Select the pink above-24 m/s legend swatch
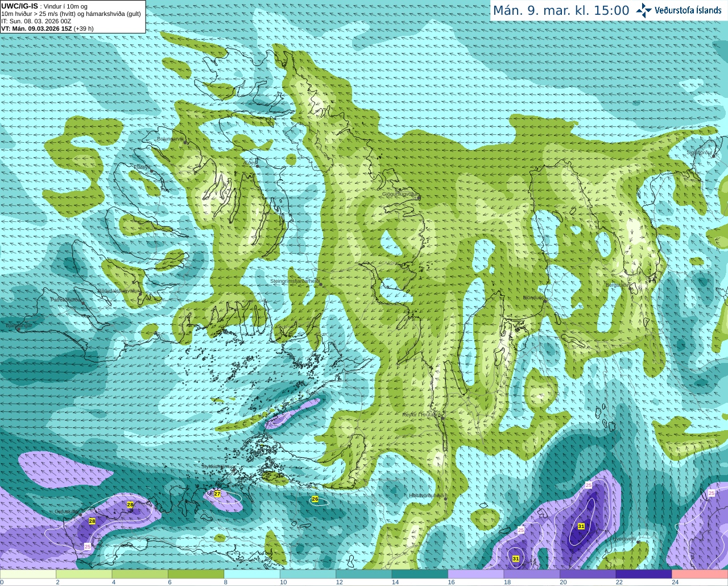 tap(700, 574)
